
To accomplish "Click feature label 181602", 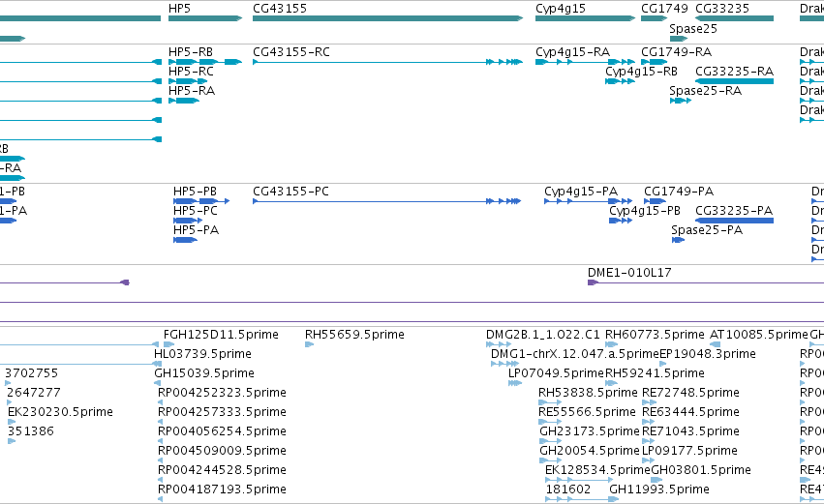I will click(x=568, y=489).
